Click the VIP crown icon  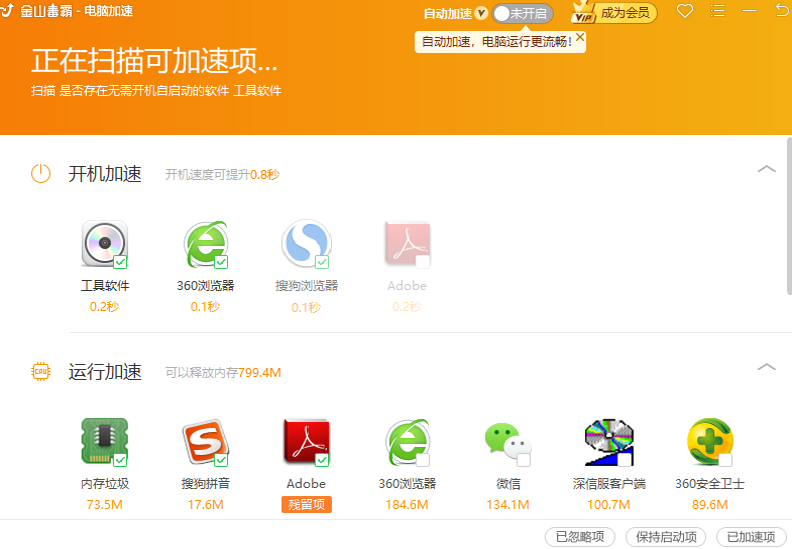click(583, 12)
